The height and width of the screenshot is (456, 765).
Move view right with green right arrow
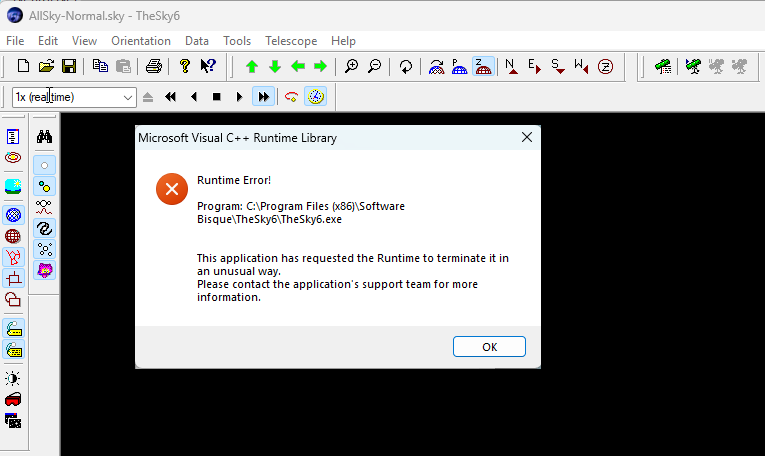pyautogui.click(x=321, y=66)
